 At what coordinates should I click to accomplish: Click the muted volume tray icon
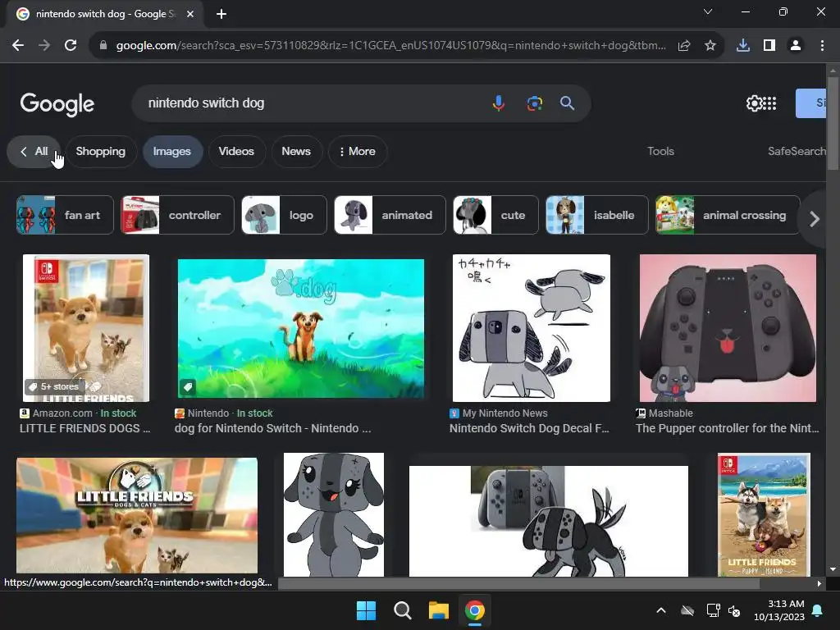click(734, 610)
